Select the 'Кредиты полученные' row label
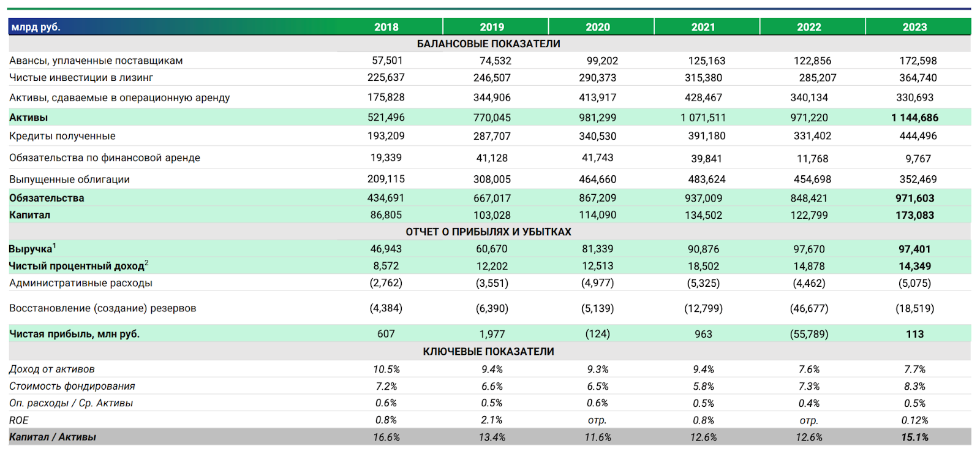The image size is (980, 451). pos(62,136)
